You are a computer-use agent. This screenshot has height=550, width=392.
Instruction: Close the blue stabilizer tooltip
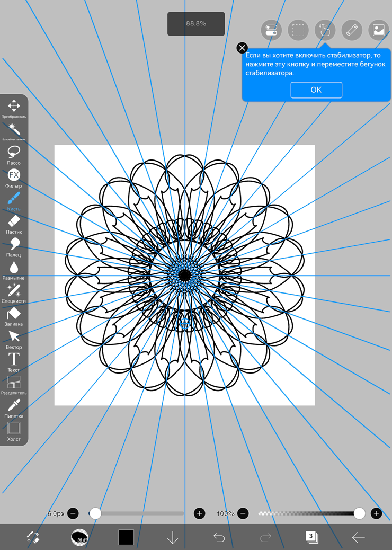tap(242, 48)
